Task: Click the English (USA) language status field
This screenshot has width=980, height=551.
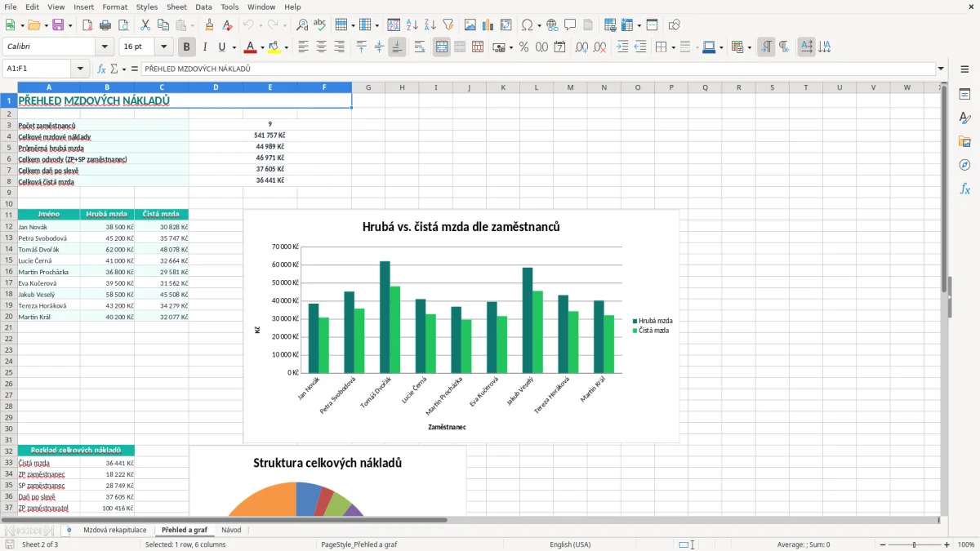Action: pos(570,544)
